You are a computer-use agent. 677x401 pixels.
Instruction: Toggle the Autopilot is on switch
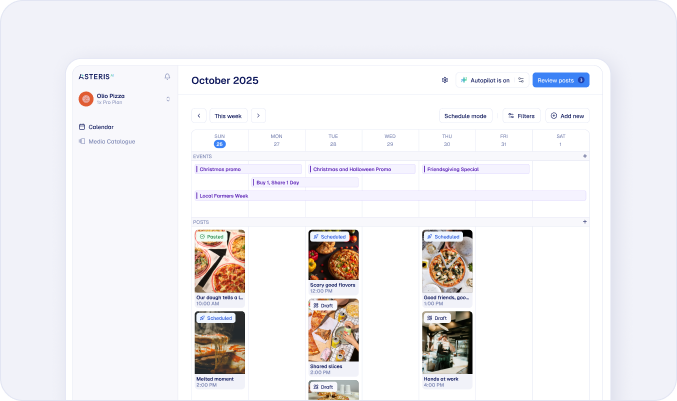pyautogui.click(x=487, y=80)
